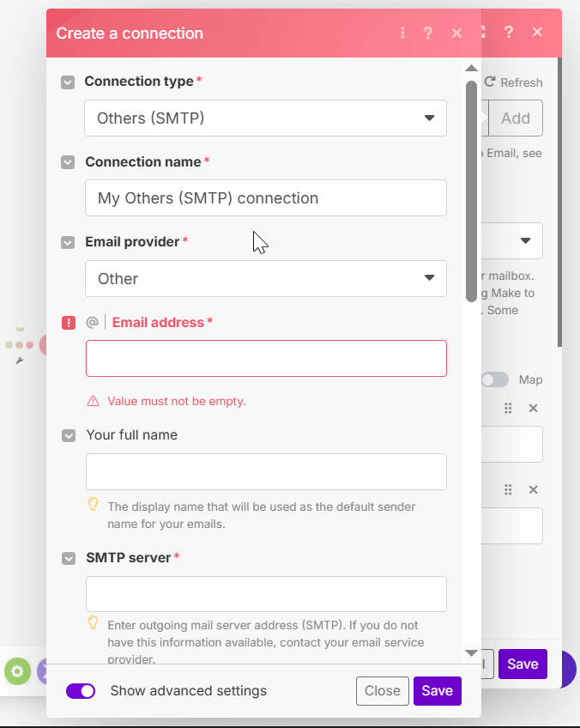This screenshot has width=580, height=728.
Task: Collapse the Your full name field toggle
Action: [69, 435]
